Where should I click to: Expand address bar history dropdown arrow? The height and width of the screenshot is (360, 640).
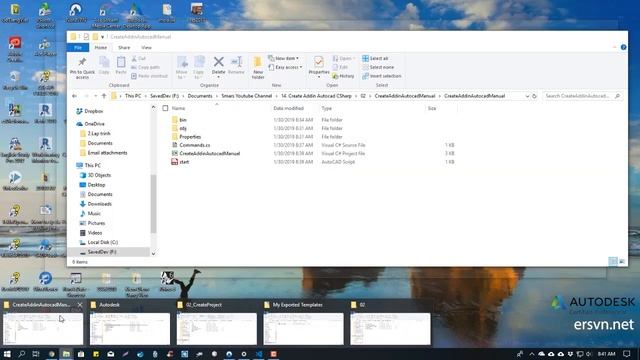point(527,96)
